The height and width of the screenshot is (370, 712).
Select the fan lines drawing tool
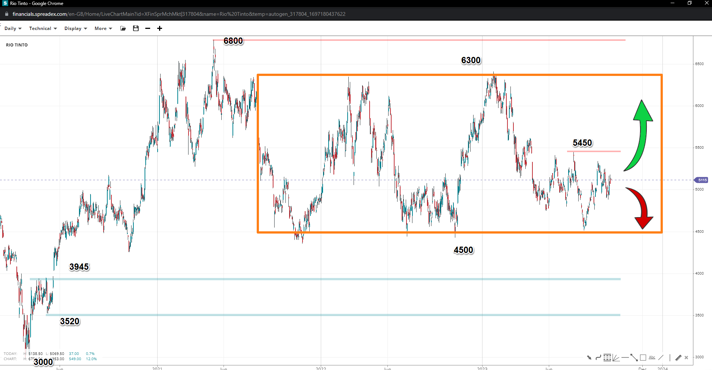(616, 358)
